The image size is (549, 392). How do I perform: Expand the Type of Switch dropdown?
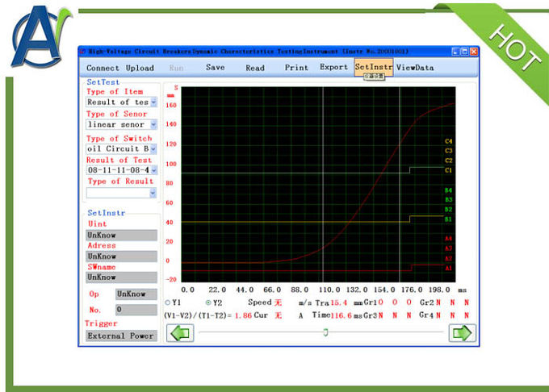pos(153,148)
